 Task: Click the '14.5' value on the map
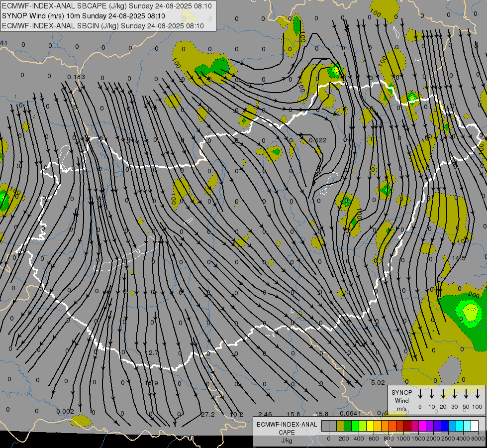(x=459, y=258)
